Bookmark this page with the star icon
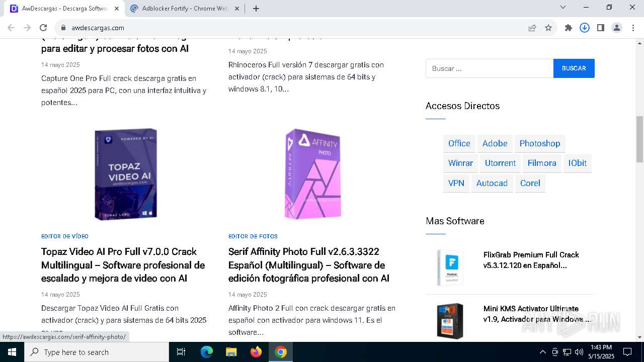The width and height of the screenshot is (644, 362). (x=548, y=28)
